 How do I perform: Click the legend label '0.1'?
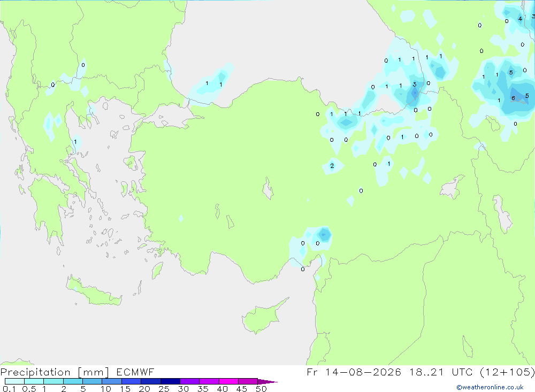[x=9, y=389]
